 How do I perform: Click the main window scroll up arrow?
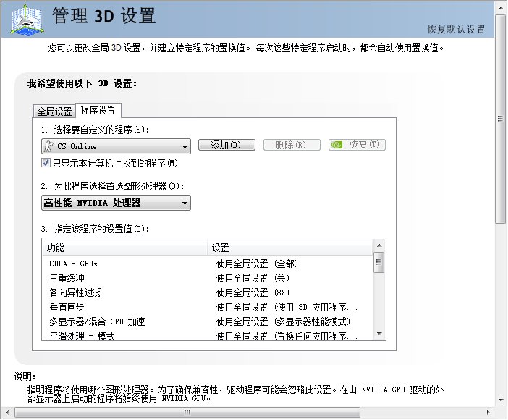pos(500,7)
